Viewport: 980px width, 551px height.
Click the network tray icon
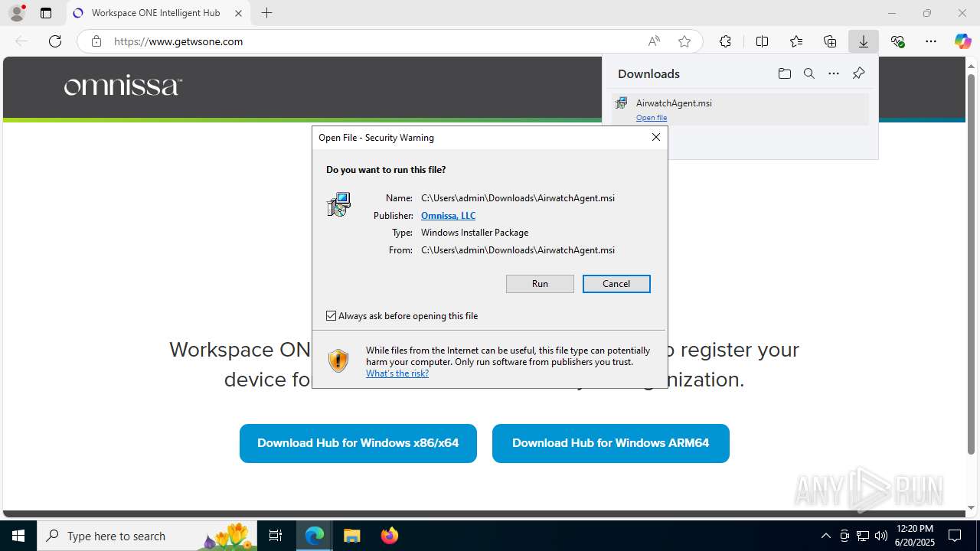click(x=863, y=536)
